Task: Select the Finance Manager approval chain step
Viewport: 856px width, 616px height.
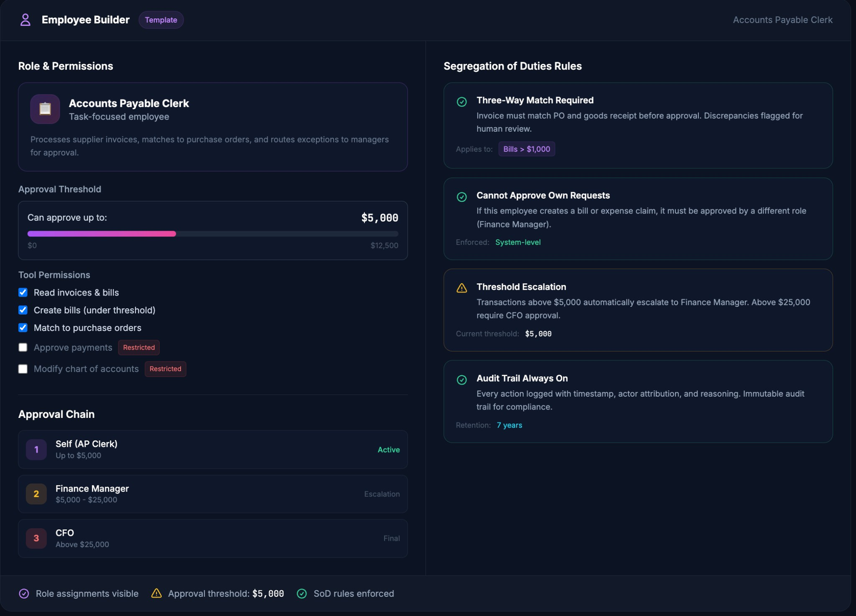Action: (x=213, y=493)
